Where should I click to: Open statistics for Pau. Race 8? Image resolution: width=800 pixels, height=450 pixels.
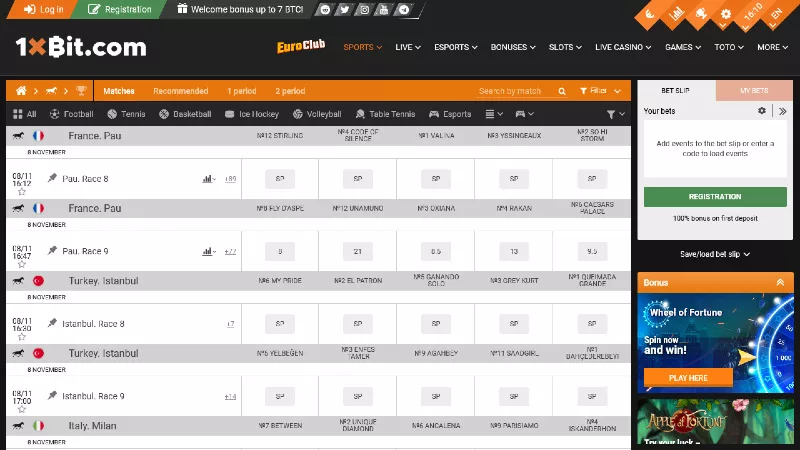tap(209, 179)
